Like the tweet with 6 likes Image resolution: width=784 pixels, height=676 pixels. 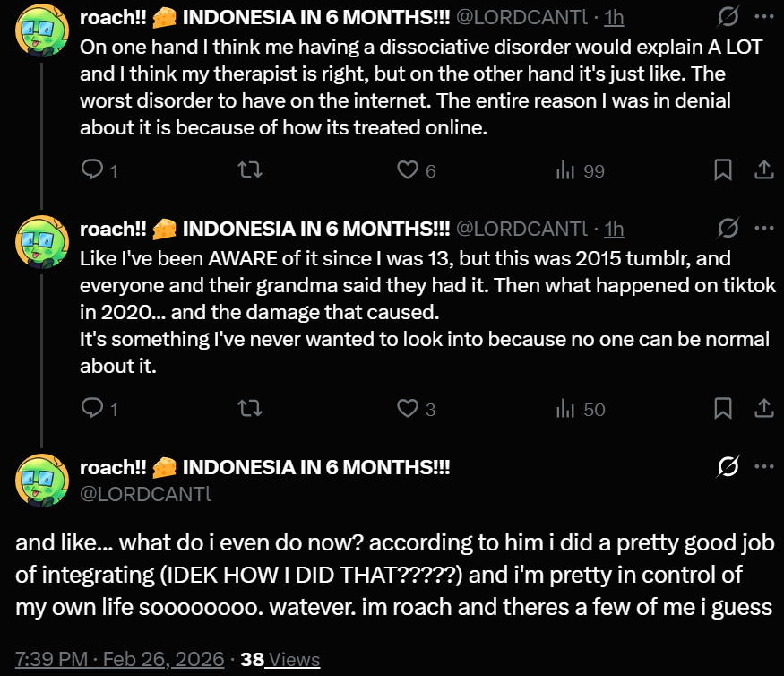[x=408, y=169]
